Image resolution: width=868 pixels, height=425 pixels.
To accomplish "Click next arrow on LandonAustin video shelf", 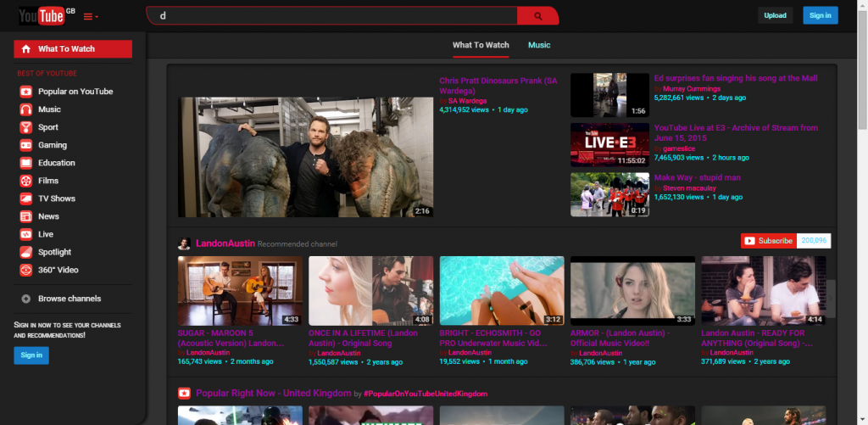I will tap(831, 298).
